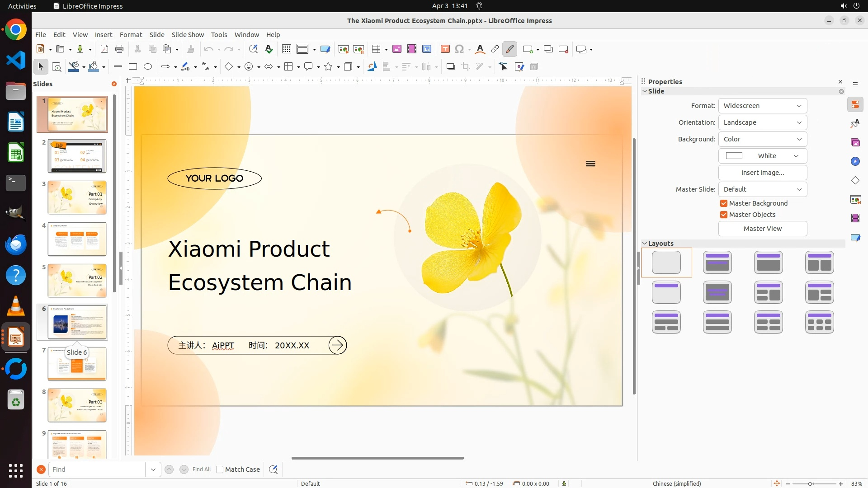Toggle the Display Grid icon
Image resolution: width=868 pixels, height=488 pixels.
(x=286, y=49)
